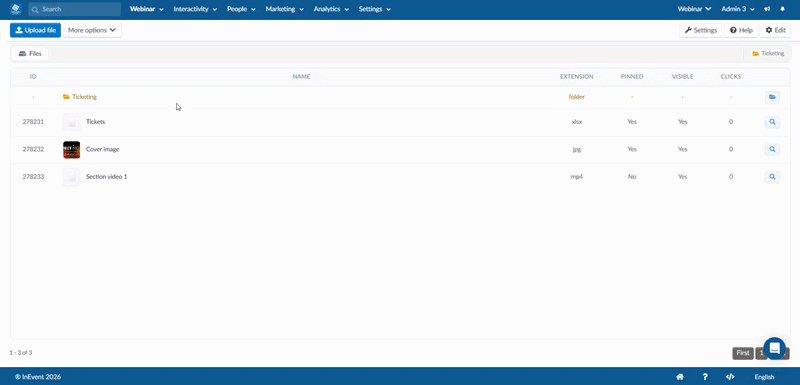Click the Section video 1 file icon
800x385 pixels.
[x=71, y=176]
